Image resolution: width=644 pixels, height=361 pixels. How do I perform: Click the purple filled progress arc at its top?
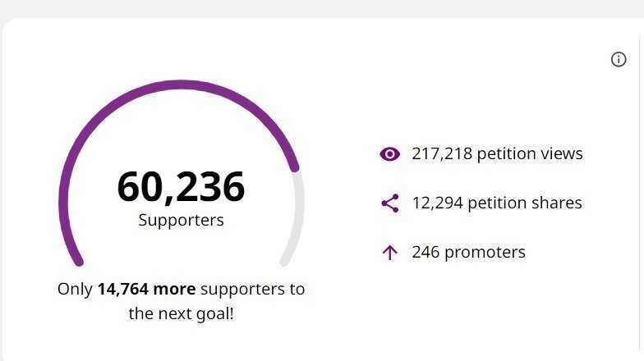[181, 85]
